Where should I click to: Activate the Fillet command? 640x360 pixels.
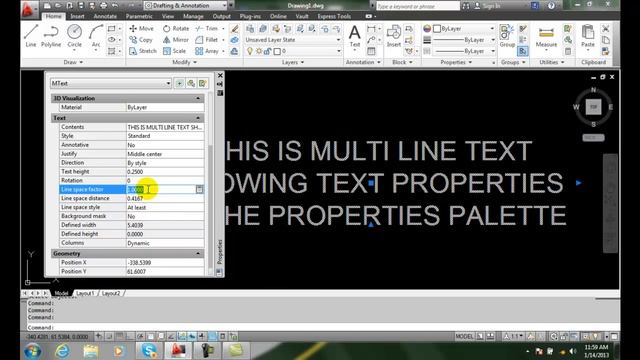[207, 40]
